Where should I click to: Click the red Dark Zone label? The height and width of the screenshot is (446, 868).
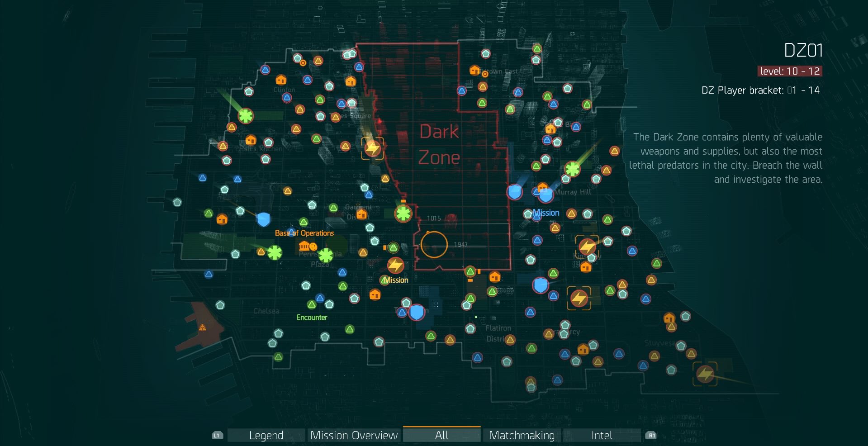click(439, 144)
